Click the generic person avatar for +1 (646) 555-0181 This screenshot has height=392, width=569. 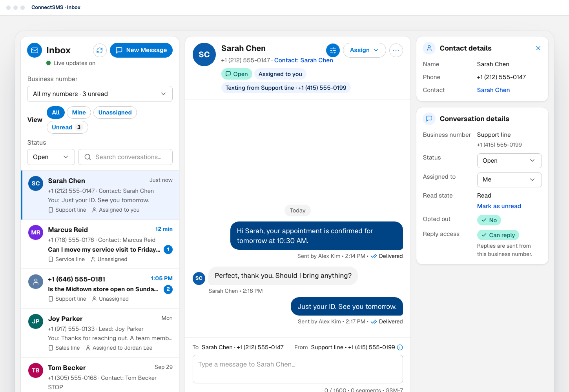(x=36, y=281)
